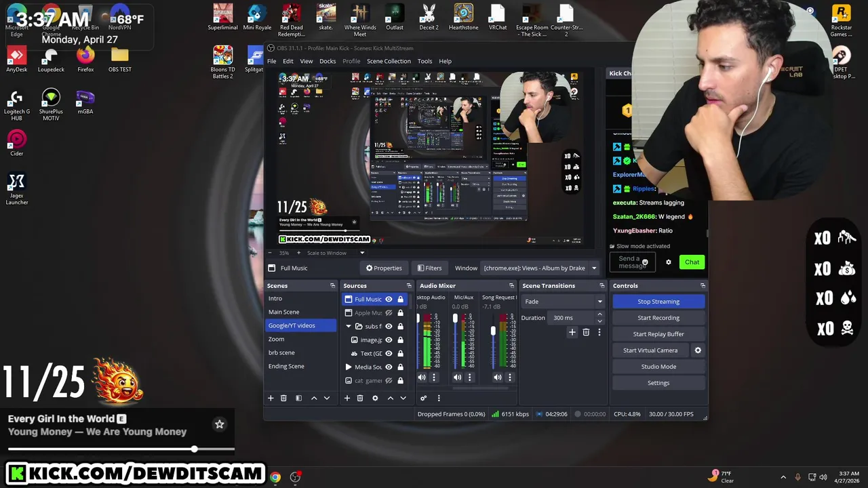This screenshot has height=488, width=868.
Task: Remove the transition with the Scene Transitions trash icon
Action: coord(586,332)
